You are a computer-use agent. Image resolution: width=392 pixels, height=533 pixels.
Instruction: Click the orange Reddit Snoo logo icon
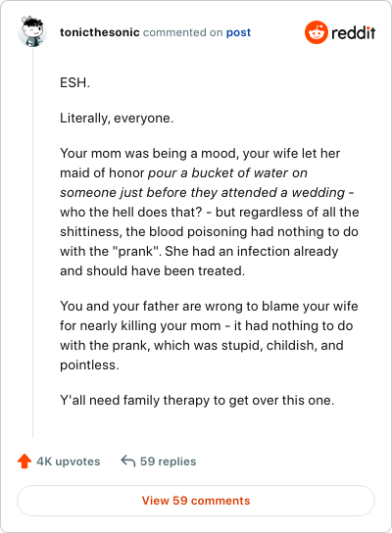click(317, 32)
